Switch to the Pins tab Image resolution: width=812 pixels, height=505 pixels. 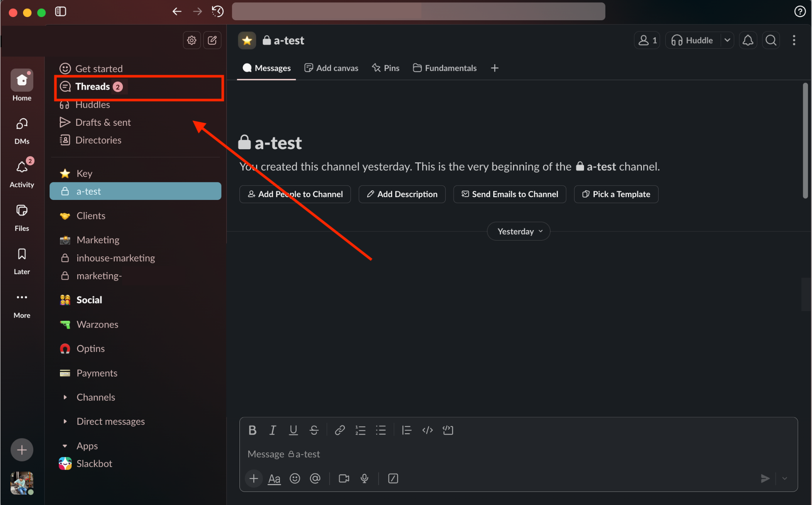385,68
